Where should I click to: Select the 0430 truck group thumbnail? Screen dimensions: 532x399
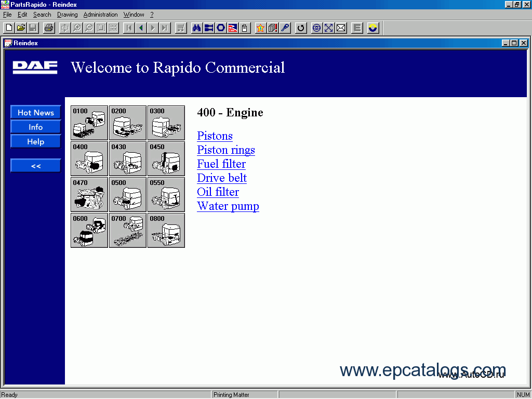point(128,159)
